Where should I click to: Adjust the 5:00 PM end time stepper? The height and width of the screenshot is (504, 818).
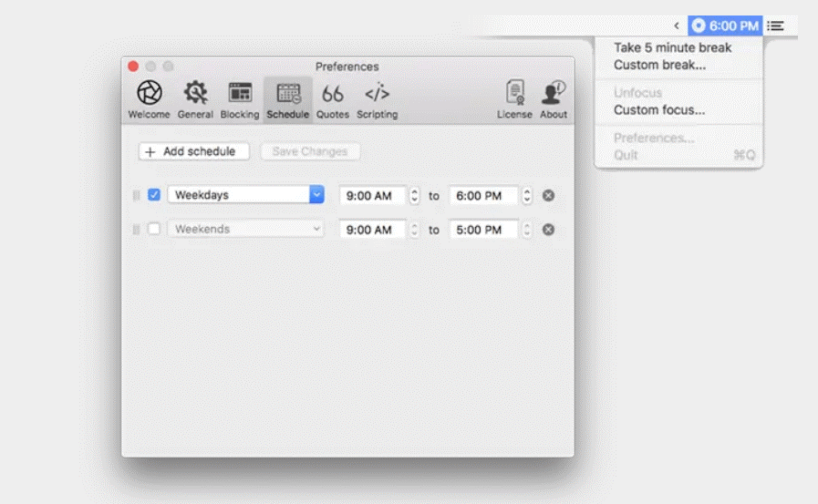[527, 230]
